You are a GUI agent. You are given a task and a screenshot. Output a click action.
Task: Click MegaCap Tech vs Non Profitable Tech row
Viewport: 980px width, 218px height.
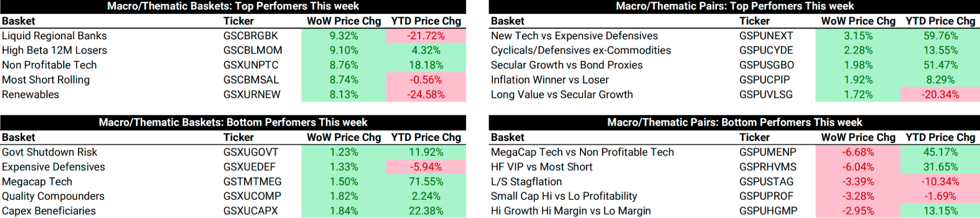click(582, 152)
